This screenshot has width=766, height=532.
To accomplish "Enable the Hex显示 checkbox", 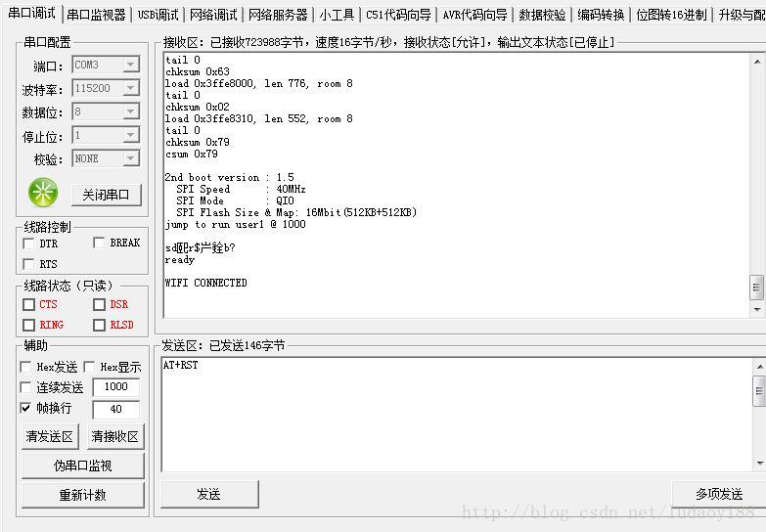I will [x=89, y=367].
